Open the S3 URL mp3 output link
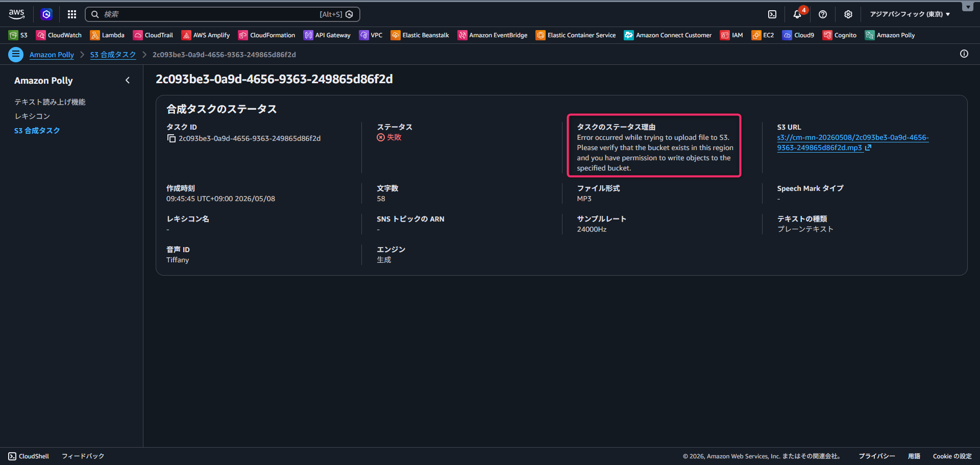 click(852, 142)
